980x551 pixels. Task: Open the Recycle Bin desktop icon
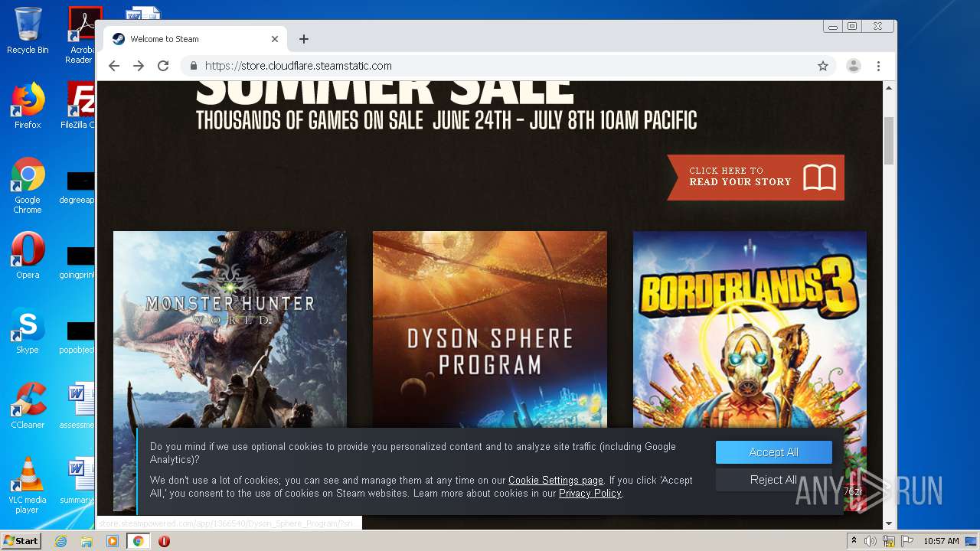pyautogui.click(x=28, y=31)
